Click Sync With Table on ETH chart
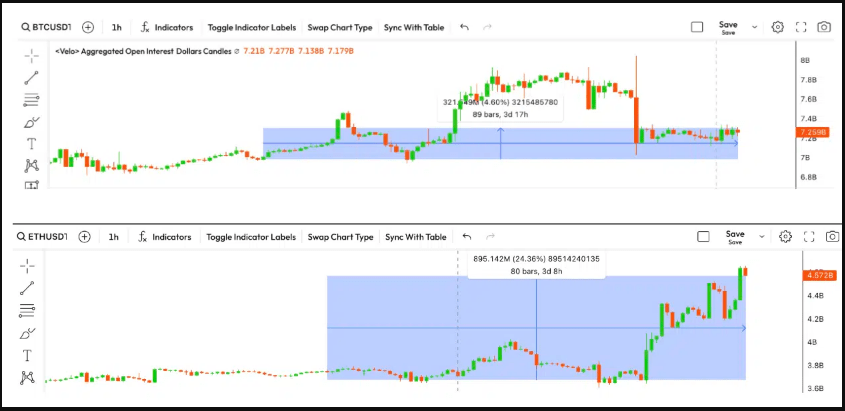The image size is (845, 411). tap(415, 237)
